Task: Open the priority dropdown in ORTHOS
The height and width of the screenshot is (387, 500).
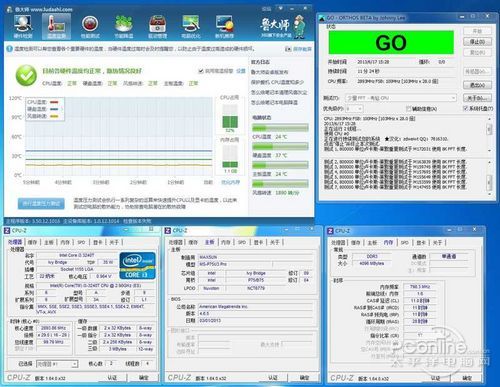Action: point(354,109)
